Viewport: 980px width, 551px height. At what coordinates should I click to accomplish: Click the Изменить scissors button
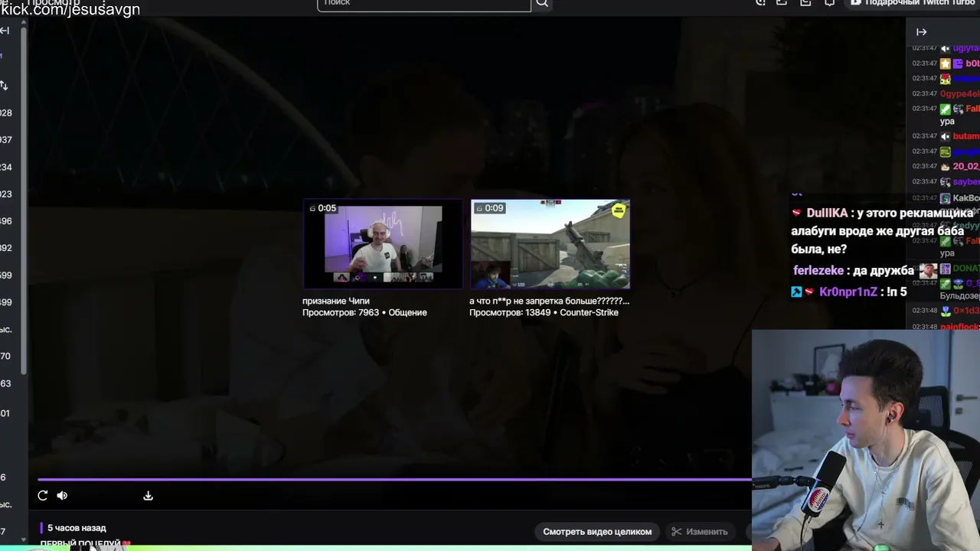(x=699, y=531)
